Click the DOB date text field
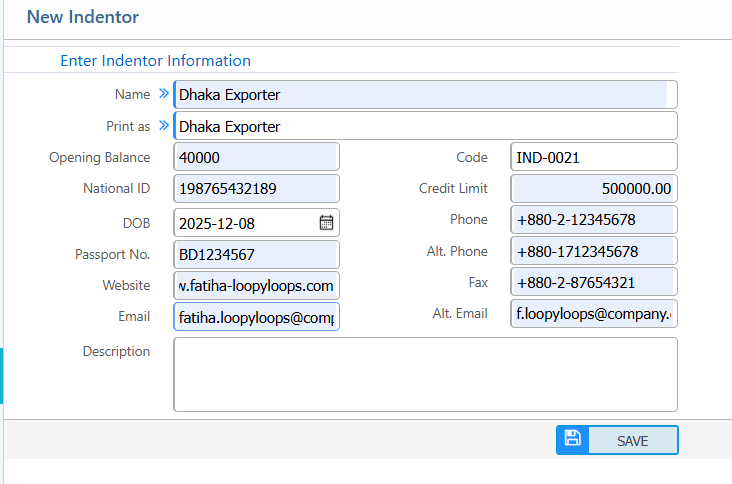The height and width of the screenshot is (484, 732). click(x=245, y=222)
